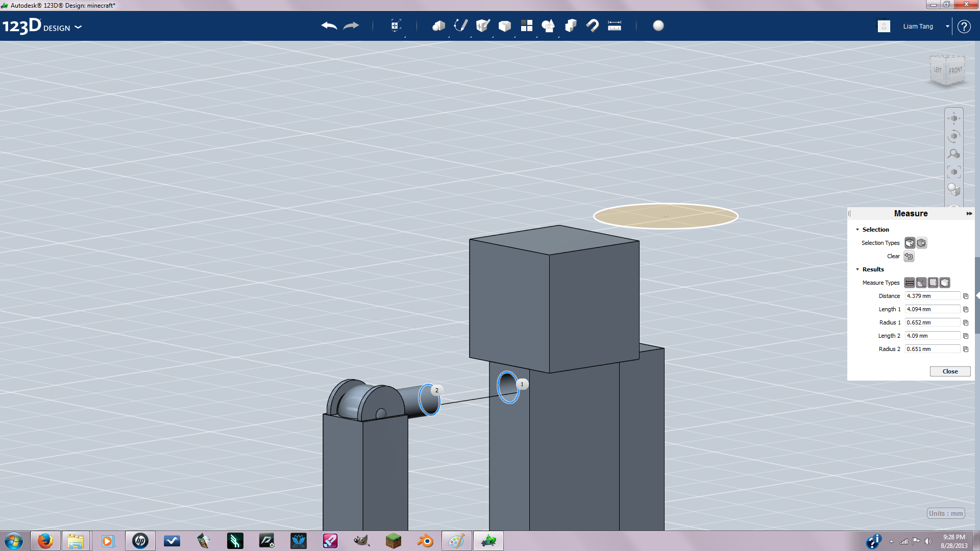Clear the measure selection
980x551 pixels.
(x=909, y=256)
